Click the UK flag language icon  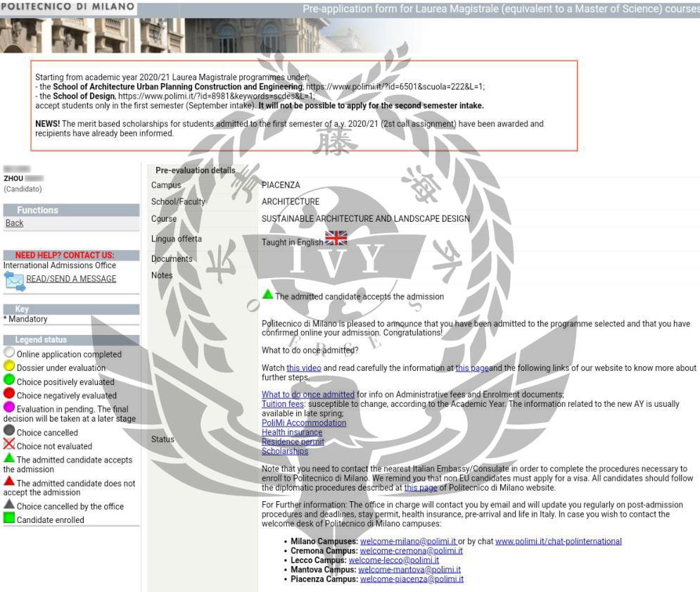click(336, 238)
